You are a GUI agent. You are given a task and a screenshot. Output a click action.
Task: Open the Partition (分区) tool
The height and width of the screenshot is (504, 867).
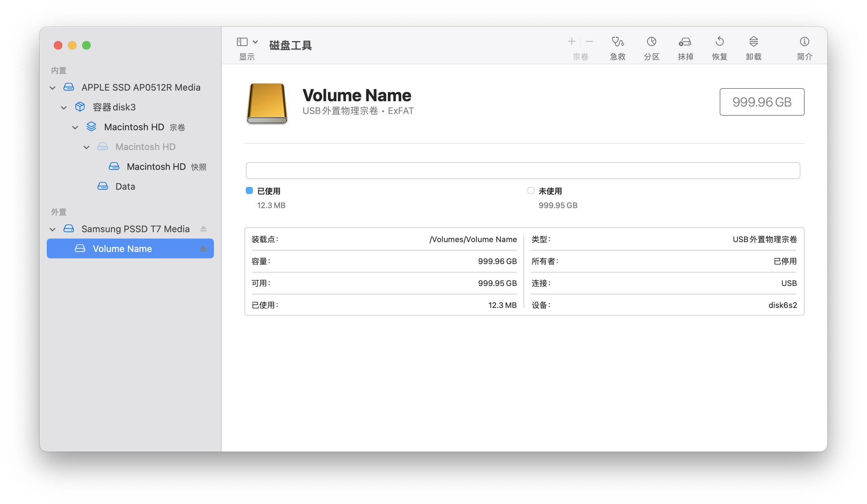(x=651, y=42)
